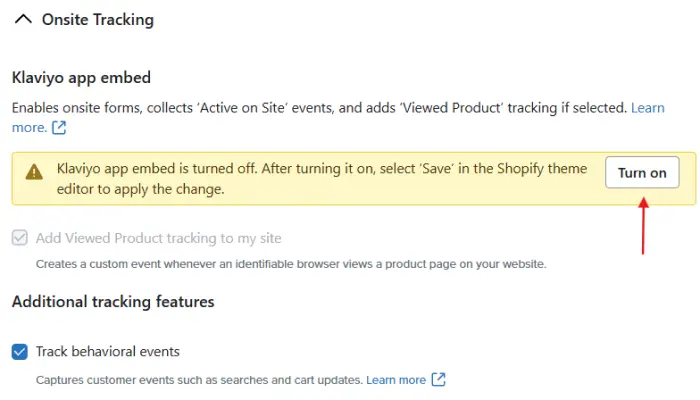Click the custom event description under Viewed Product

pyautogui.click(x=290, y=264)
